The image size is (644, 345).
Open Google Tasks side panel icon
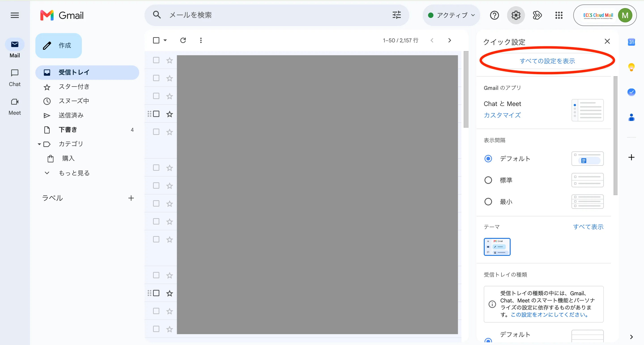point(631,92)
